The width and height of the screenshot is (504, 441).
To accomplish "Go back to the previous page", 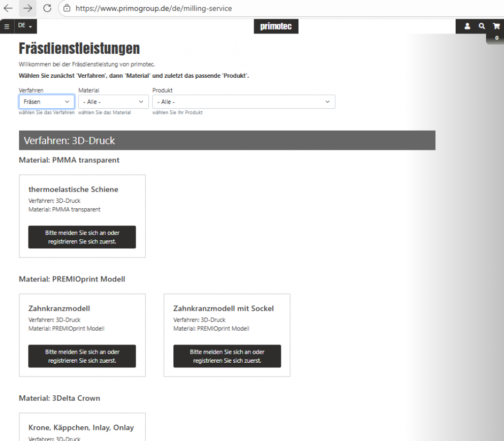I will point(8,8).
